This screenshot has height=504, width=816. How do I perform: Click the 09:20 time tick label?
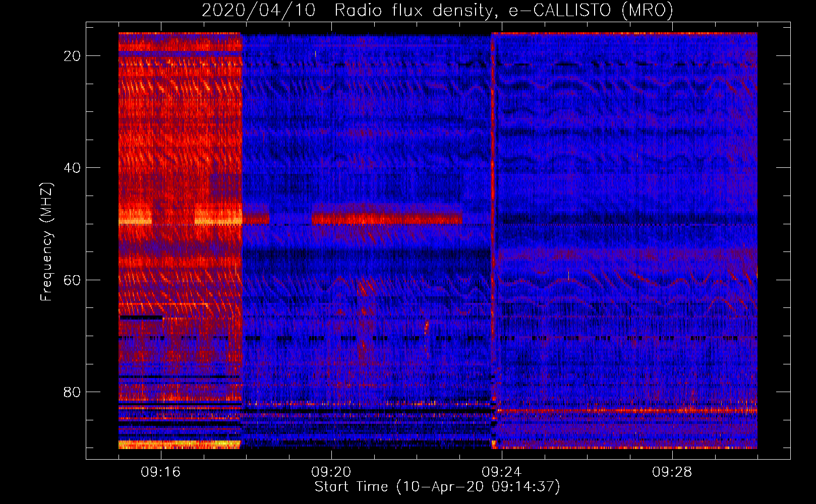coord(331,472)
